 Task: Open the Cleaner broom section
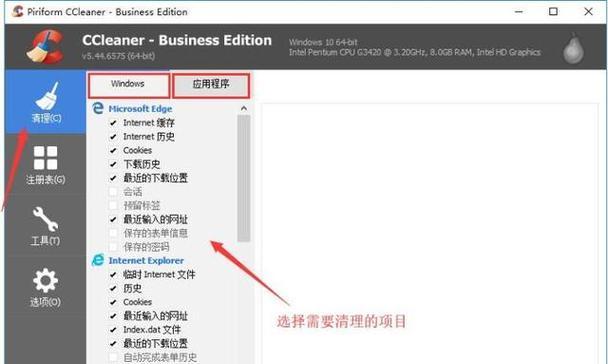(46, 102)
